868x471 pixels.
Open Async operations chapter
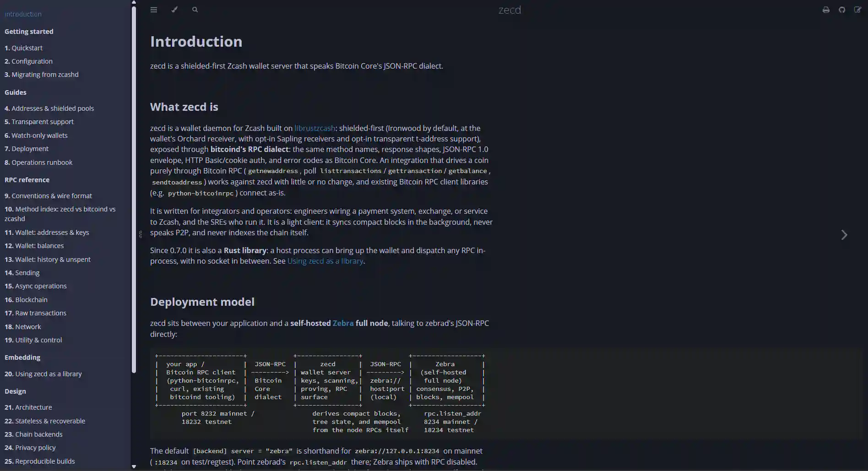(x=36, y=286)
